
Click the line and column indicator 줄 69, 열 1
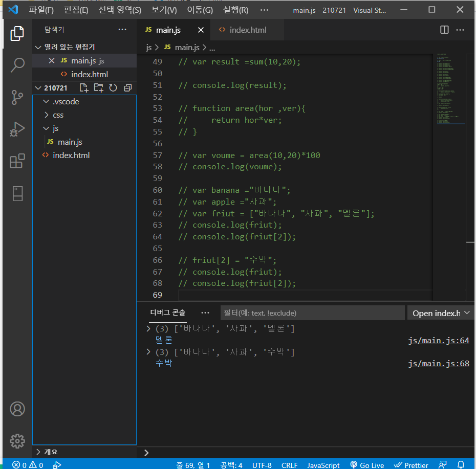tap(193, 465)
